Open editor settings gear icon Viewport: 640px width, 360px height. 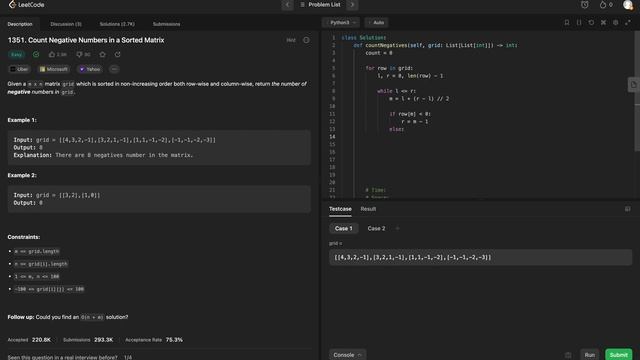[x=616, y=22]
